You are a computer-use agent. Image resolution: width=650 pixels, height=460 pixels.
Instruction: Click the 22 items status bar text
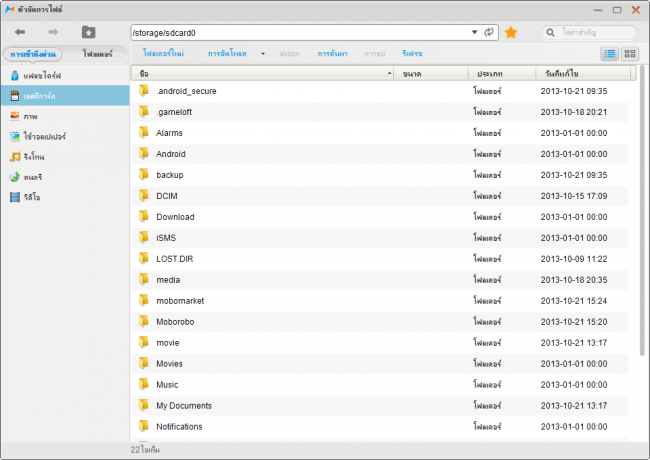145,450
